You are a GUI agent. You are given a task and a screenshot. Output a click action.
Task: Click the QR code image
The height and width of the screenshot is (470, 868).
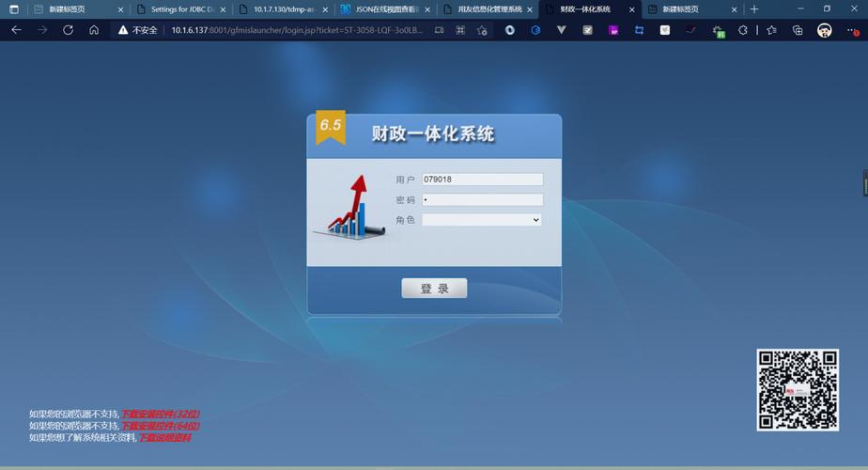798,390
